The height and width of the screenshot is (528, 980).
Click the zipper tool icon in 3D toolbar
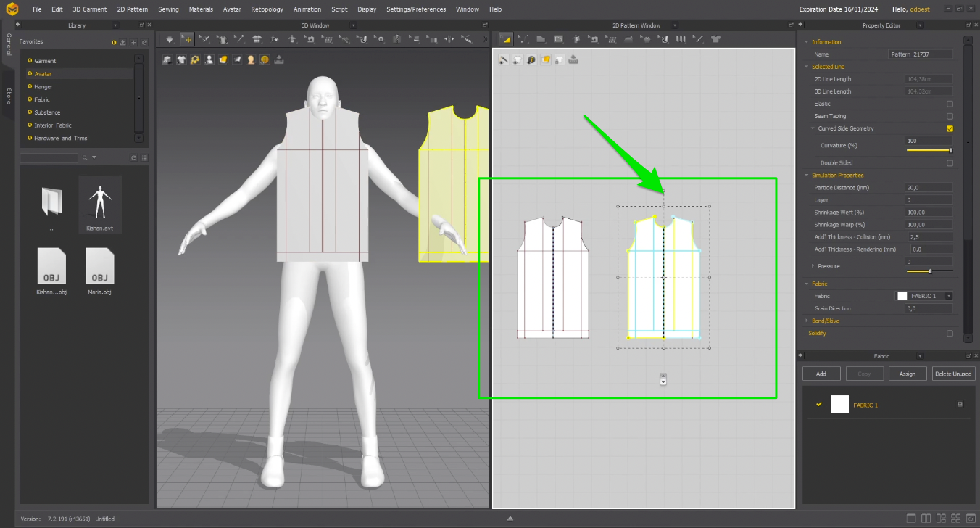pyautogui.click(x=396, y=39)
